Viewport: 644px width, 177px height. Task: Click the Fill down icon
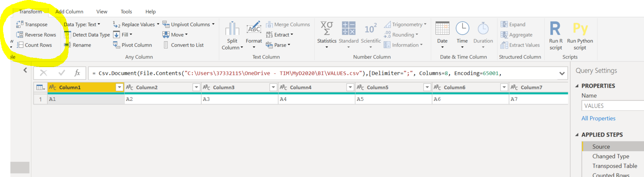click(117, 35)
